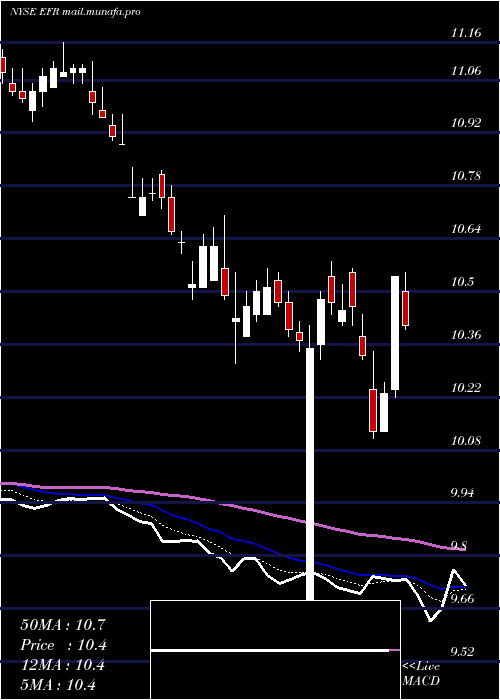Click the 12MA : 10.4 readout
This screenshot has width=500, height=700.
(x=62, y=665)
